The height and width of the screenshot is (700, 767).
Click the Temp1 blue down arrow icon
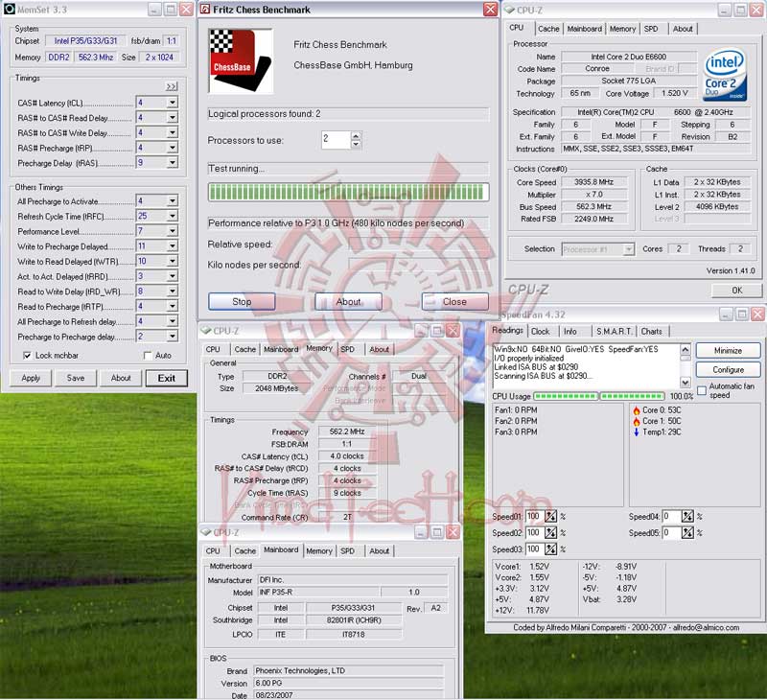(x=637, y=432)
